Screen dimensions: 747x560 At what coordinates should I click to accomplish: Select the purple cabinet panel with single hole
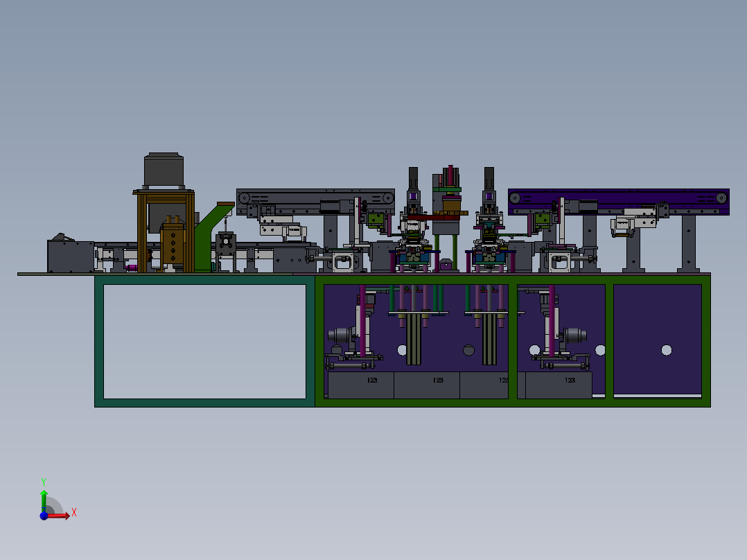(658, 340)
